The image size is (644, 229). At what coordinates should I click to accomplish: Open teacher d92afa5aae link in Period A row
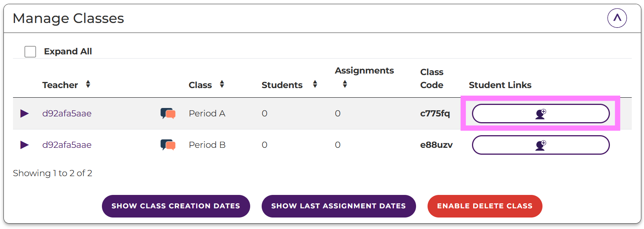[67, 113]
